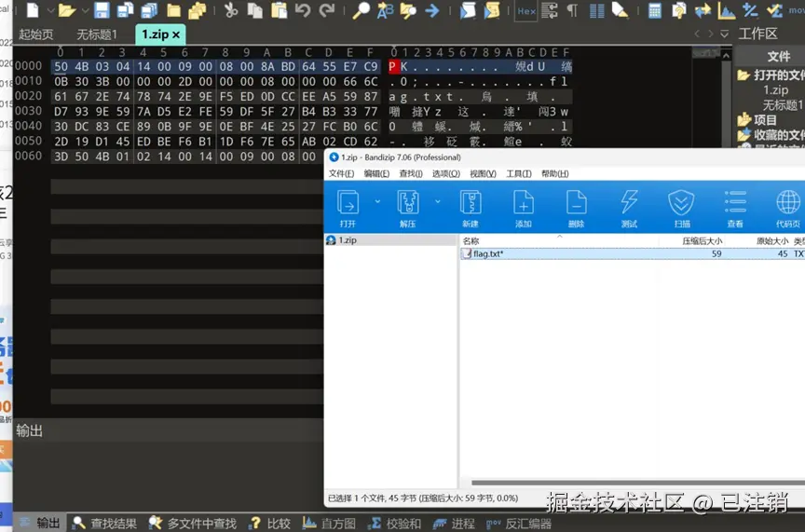
Task: Open Bandizip 文件(F) menu
Action: click(341, 173)
